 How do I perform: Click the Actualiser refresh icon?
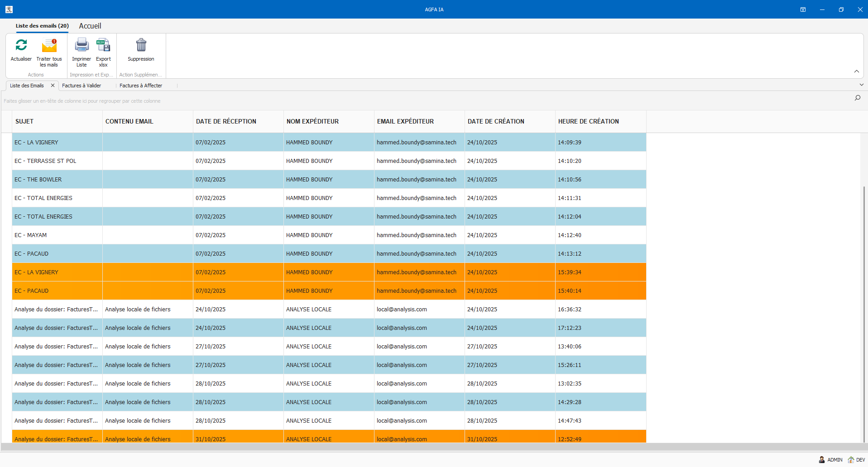click(x=21, y=45)
